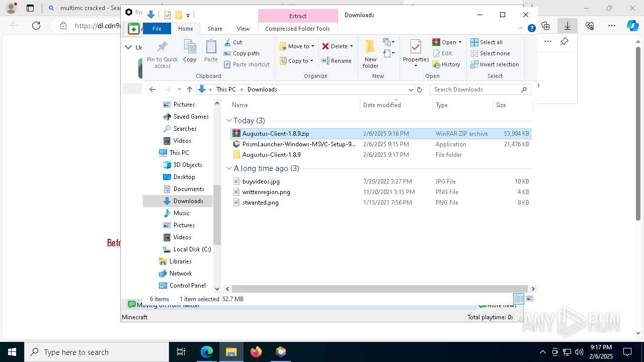The width and height of the screenshot is (644, 362).
Task: Expand the address bar history dropdown
Action: 411,89
